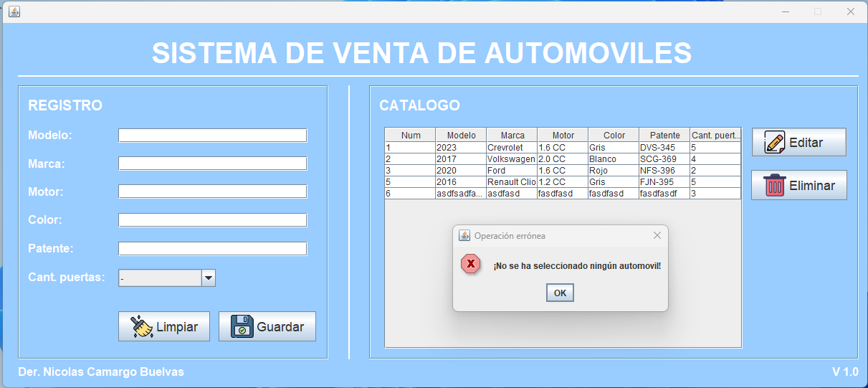Click the 2017 modelo cell
The height and width of the screenshot is (388, 868).
tap(461, 159)
